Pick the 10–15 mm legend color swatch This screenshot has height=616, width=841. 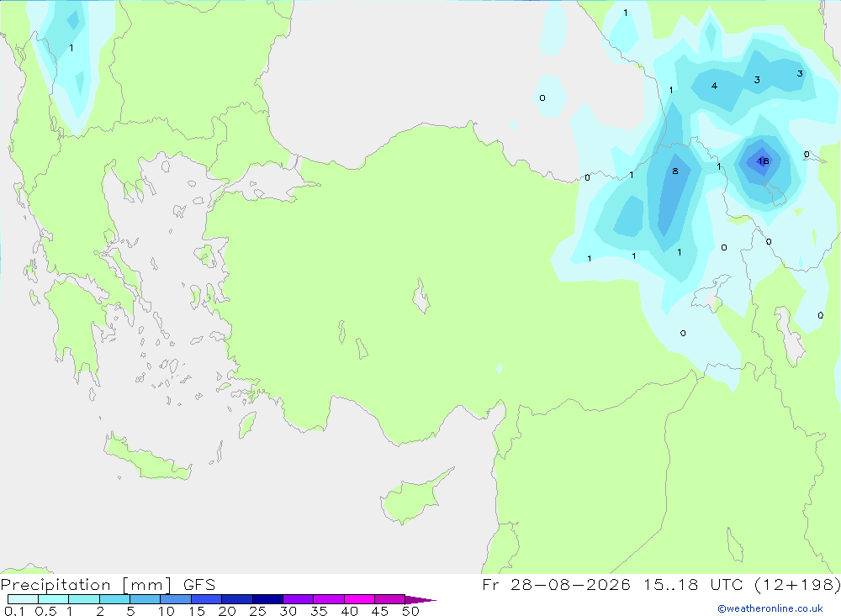(176, 599)
